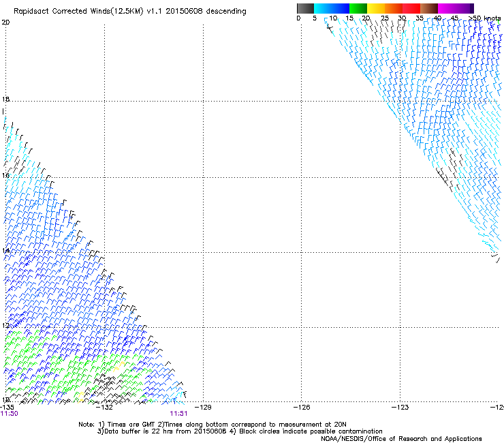This screenshot has height=443, width=504.
Task: Click the purple '11:51' swath time label
Action: 178,414
